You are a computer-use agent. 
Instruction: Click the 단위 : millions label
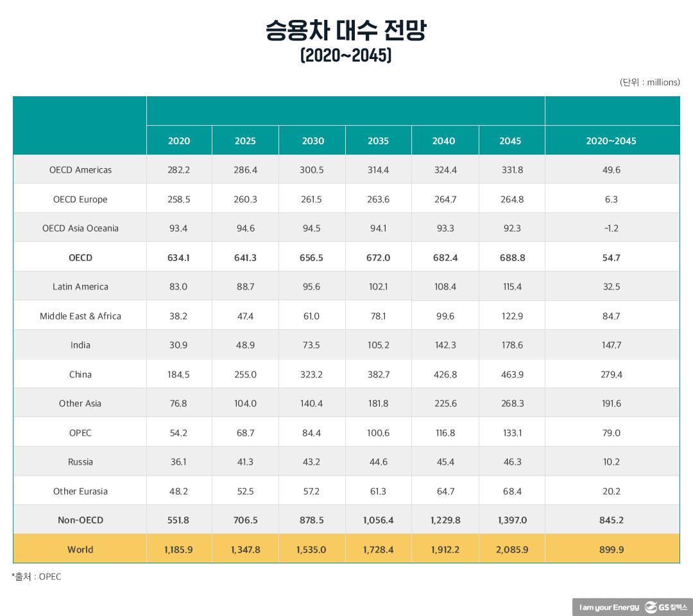[649, 82]
